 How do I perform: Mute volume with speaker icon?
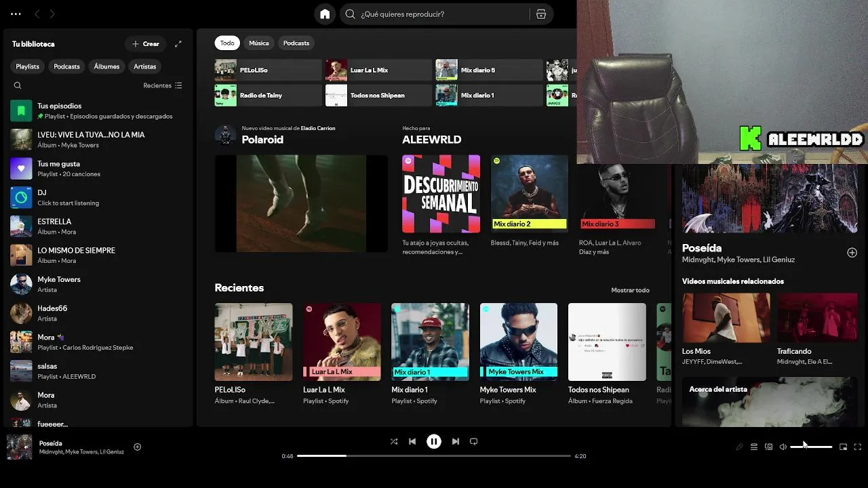783,447
